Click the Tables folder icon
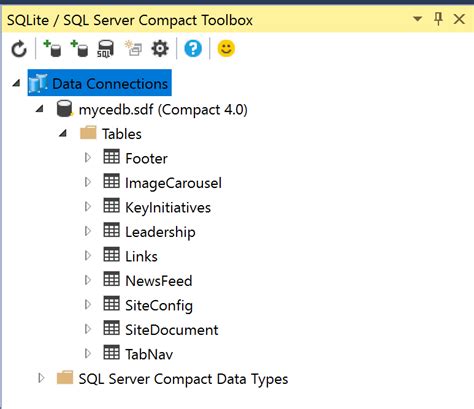This screenshot has height=409, width=474. pyautogui.click(x=88, y=132)
